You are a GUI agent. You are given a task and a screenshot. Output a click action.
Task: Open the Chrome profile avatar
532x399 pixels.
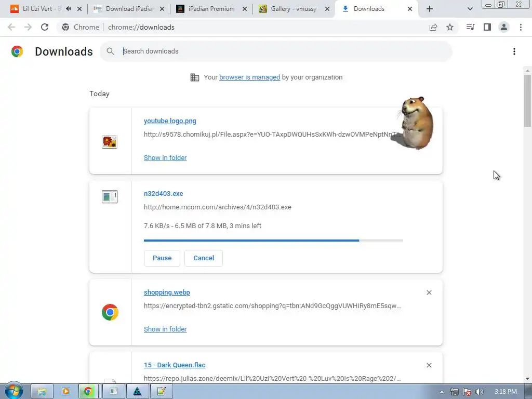[x=504, y=27]
